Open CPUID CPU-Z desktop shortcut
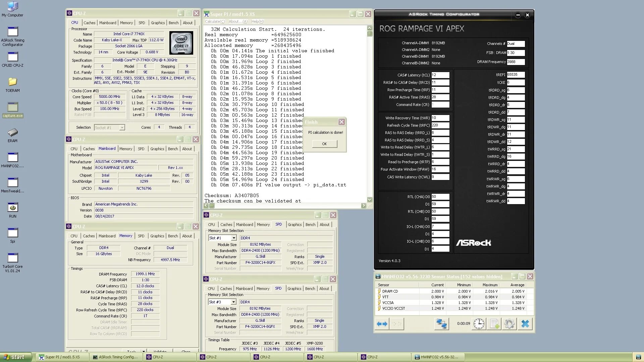Screen dimensions: 644x362 tap(12, 60)
